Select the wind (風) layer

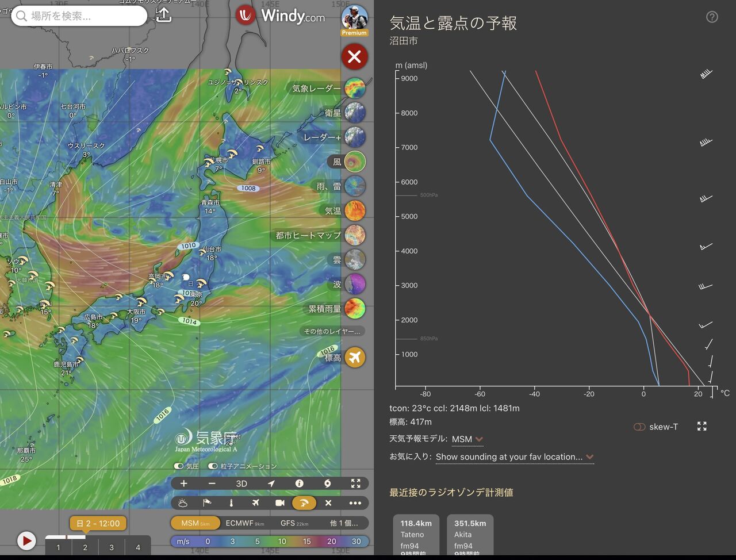pyautogui.click(x=355, y=162)
